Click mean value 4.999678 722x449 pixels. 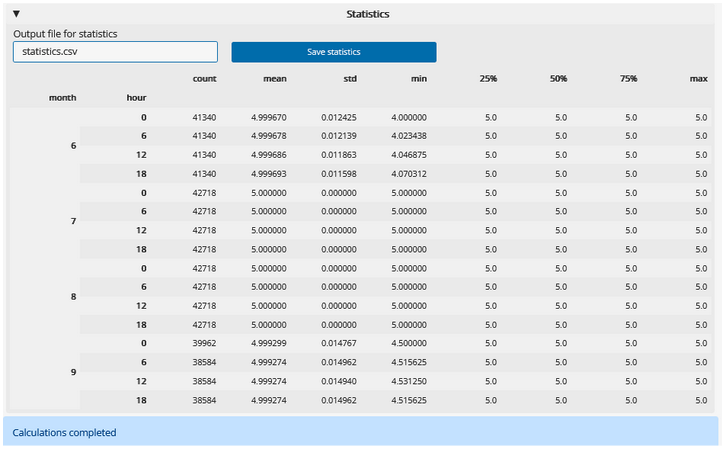pyautogui.click(x=269, y=136)
